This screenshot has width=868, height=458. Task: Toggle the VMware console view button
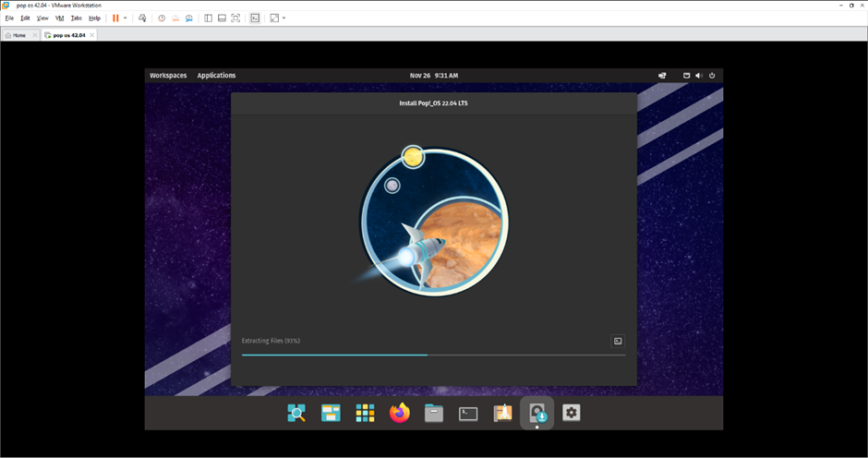[x=255, y=18]
